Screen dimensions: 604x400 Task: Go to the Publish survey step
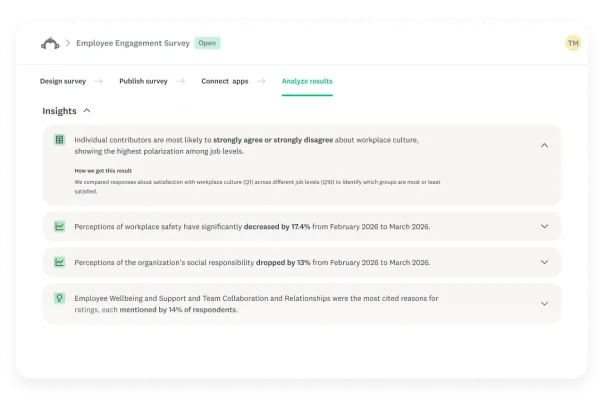143,81
